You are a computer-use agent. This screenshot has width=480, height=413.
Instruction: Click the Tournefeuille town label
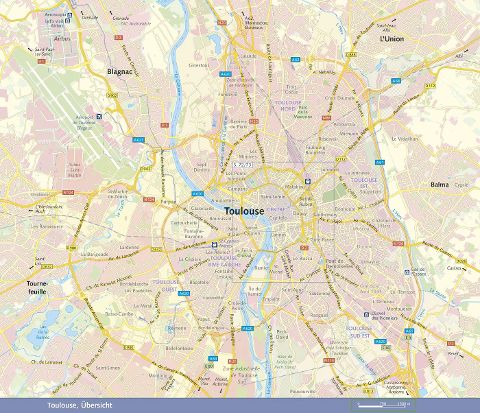[x=37, y=288]
